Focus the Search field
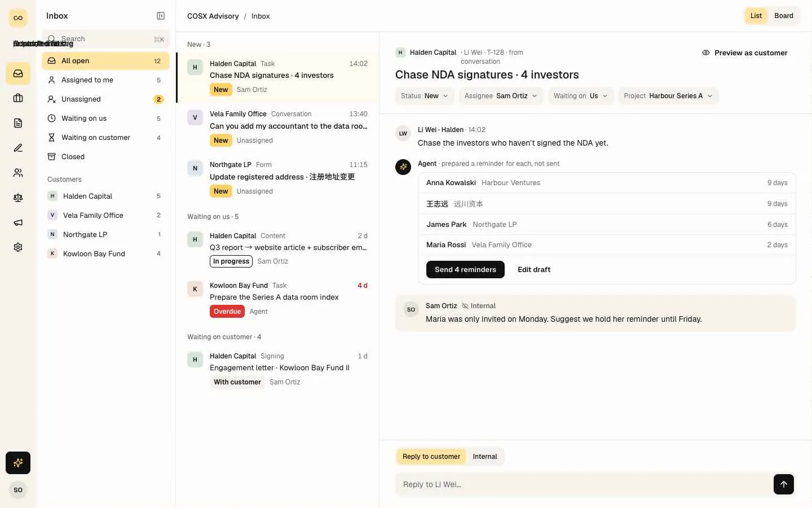Viewport: 812px width, 508px height. tap(105, 39)
